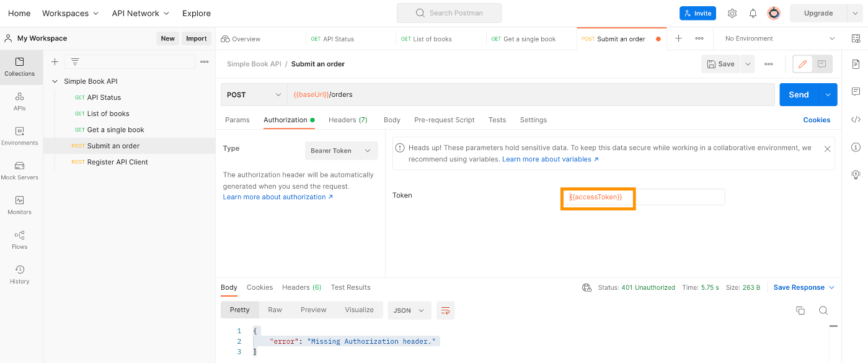This screenshot has height=363, width=868.
Task: Click the Search Postman box
Action: click(x=449, y=13)
